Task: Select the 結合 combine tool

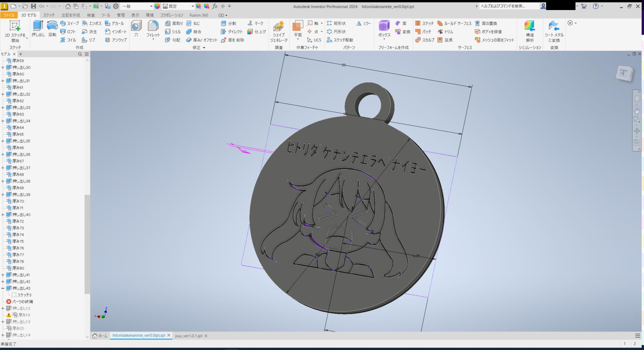Action: pyautogui.click(x=194, y=32)
